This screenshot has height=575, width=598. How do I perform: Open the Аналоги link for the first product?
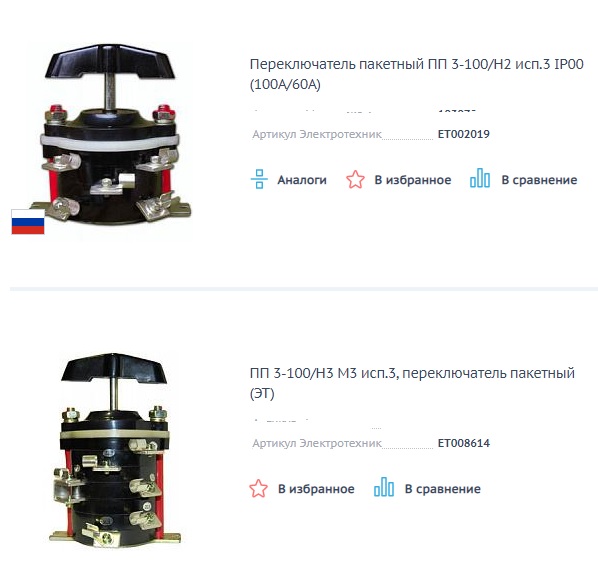302,180
